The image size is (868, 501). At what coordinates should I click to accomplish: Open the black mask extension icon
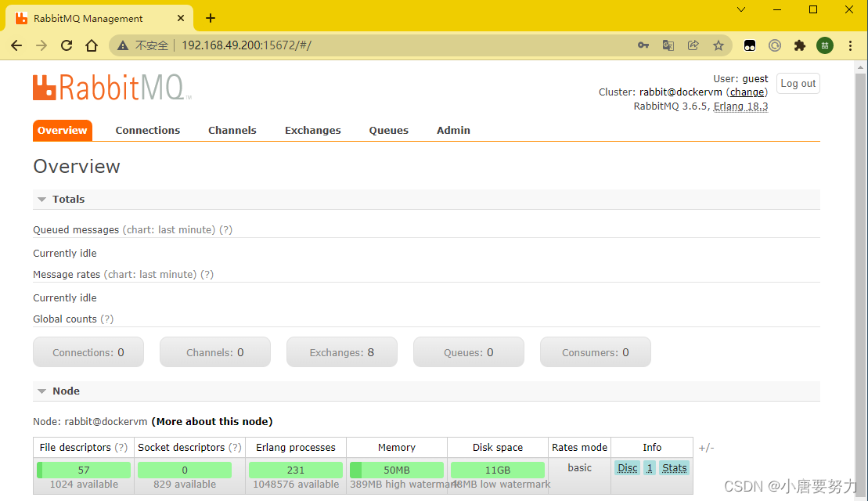pyautogui.click(x=750, y=45)
